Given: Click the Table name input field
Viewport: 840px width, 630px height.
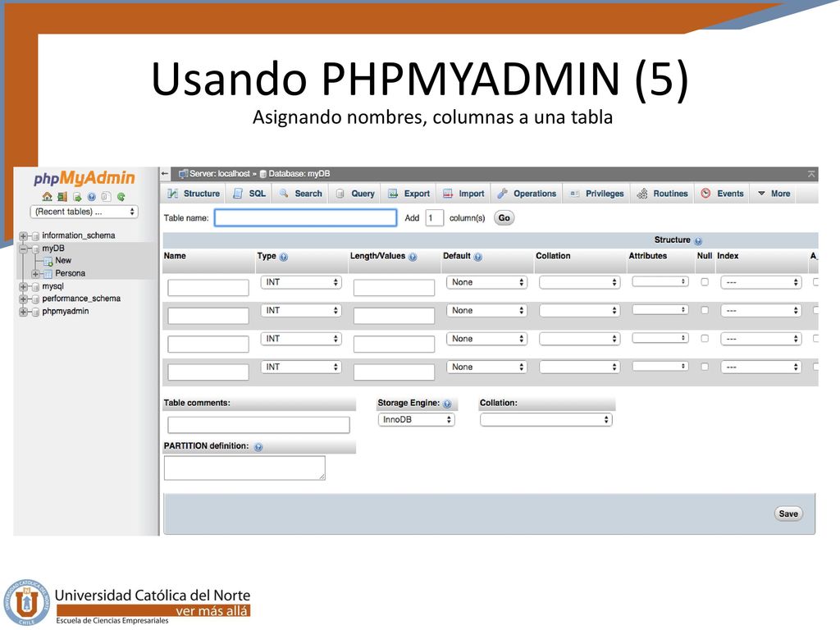Looking at the screenshot, I should (305, 217).
